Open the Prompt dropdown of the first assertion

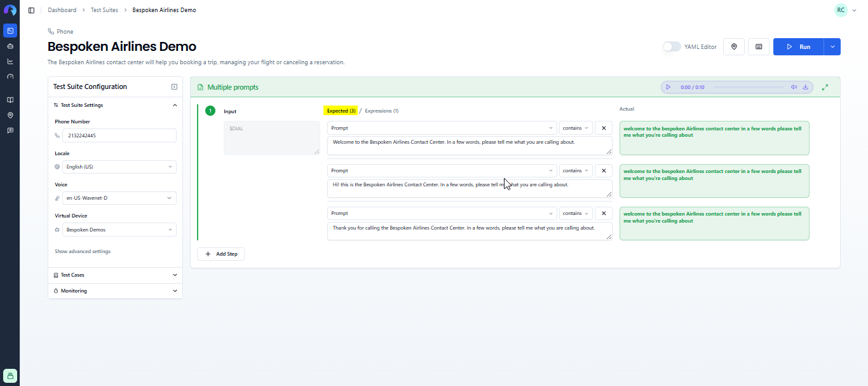[x=442, y=128]
